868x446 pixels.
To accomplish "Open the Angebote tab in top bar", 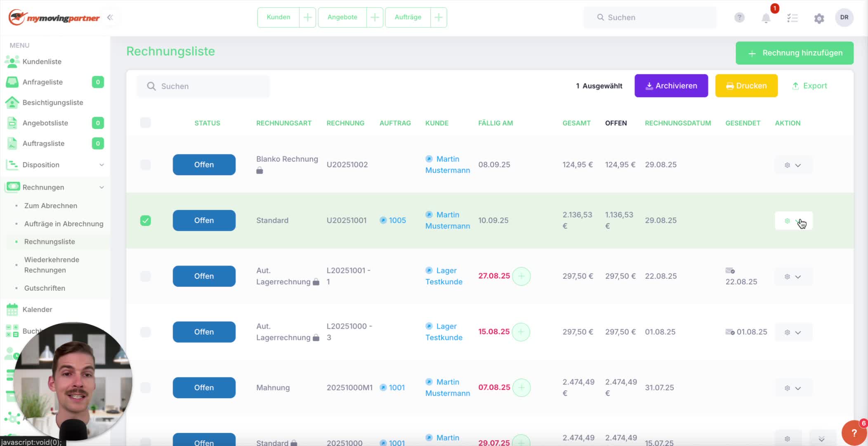I will tap(342, 17).
